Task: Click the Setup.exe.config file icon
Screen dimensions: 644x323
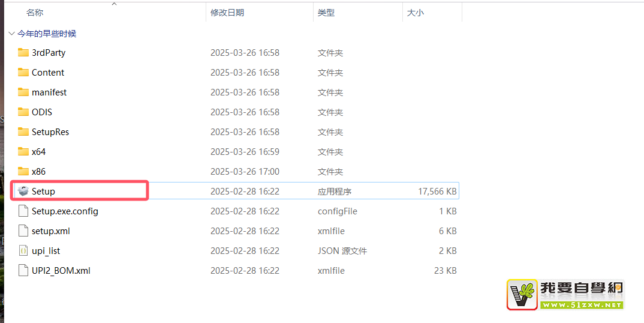Action: tap(23, 211)
